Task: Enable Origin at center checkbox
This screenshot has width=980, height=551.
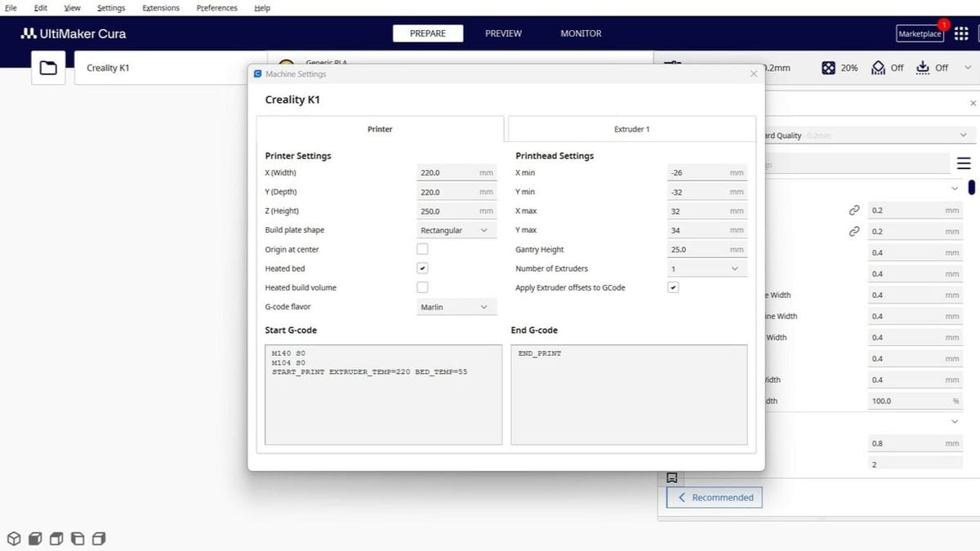Action: click(422, 249)
